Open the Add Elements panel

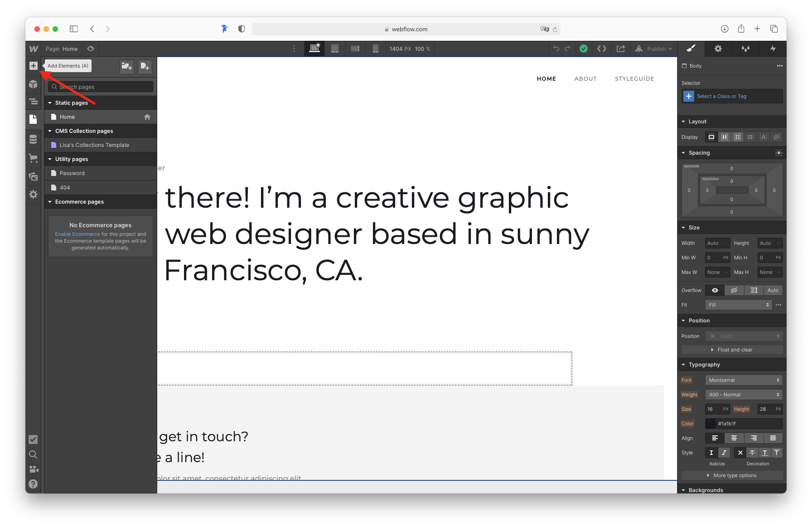[34, 66]
